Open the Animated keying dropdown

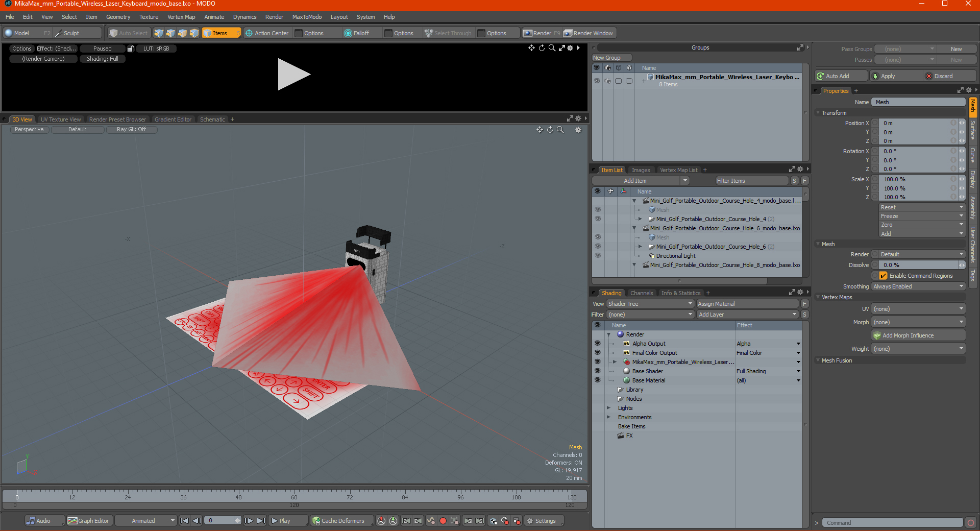[145, 521]
